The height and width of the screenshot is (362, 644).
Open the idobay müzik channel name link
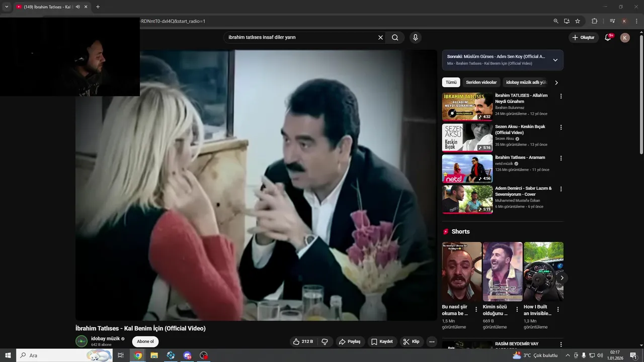coord(105,338)
